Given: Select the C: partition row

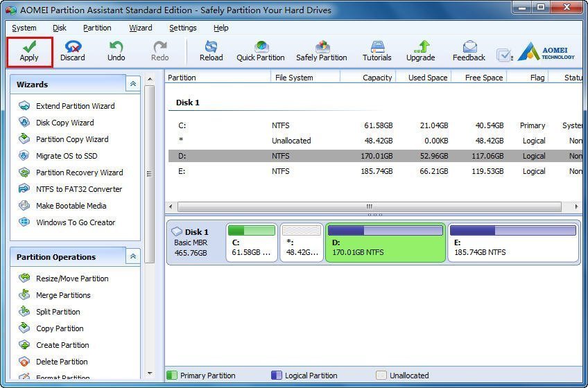Looking at the screenshot, I should click(375, 125).
